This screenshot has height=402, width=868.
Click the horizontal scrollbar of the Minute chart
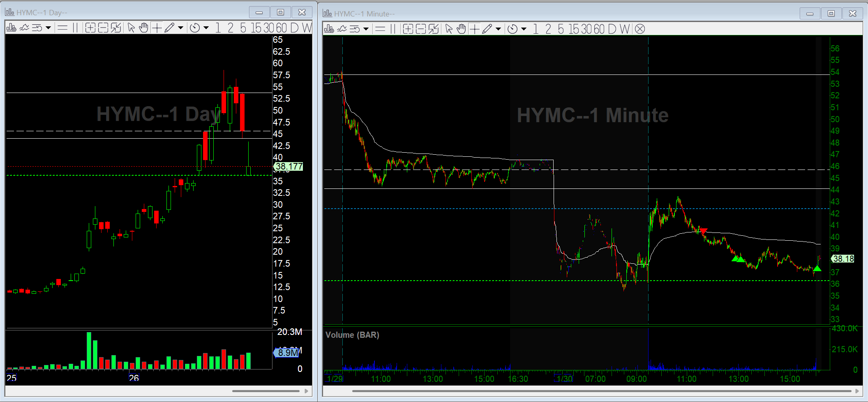click(602, 391)
